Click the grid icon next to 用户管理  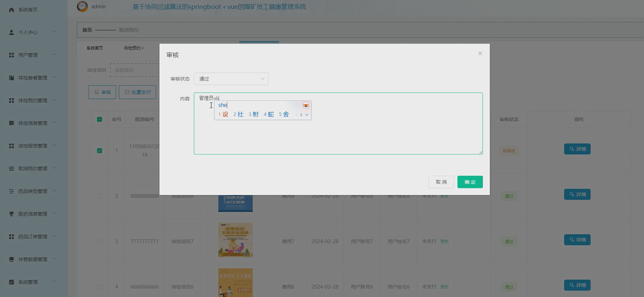[11, 55]
